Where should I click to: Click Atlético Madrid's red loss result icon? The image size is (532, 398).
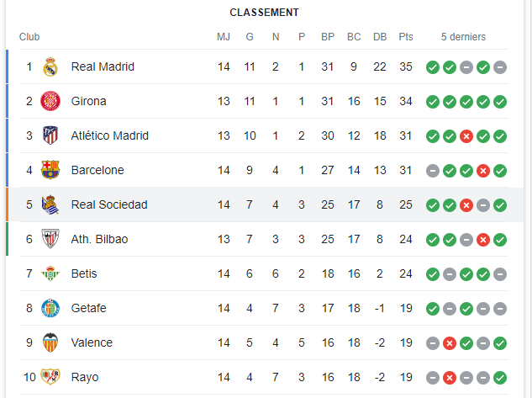tap(466, 135)
